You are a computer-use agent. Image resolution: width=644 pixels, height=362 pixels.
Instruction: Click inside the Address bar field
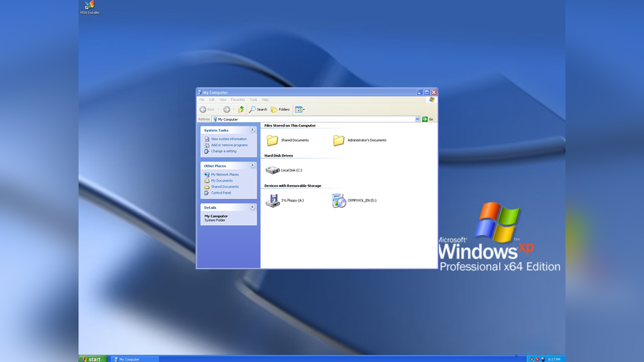coord(302,119)
